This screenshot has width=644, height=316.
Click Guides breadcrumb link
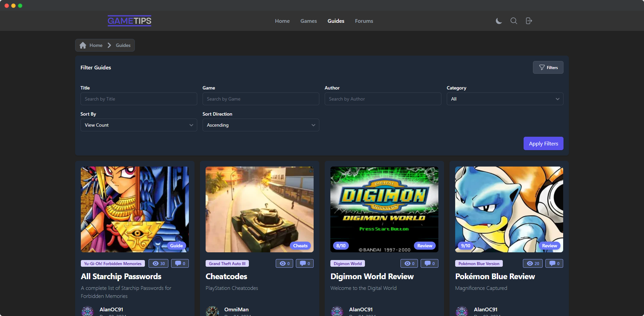pos(123,45)
